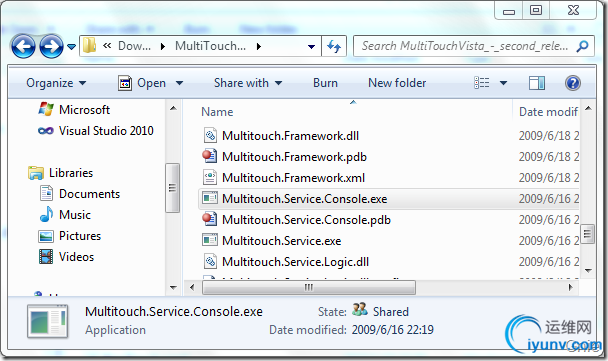Click horizontal scrollbar left arrow
The height and width of the screenshot is (361, 608).
[x=192, y=287]
